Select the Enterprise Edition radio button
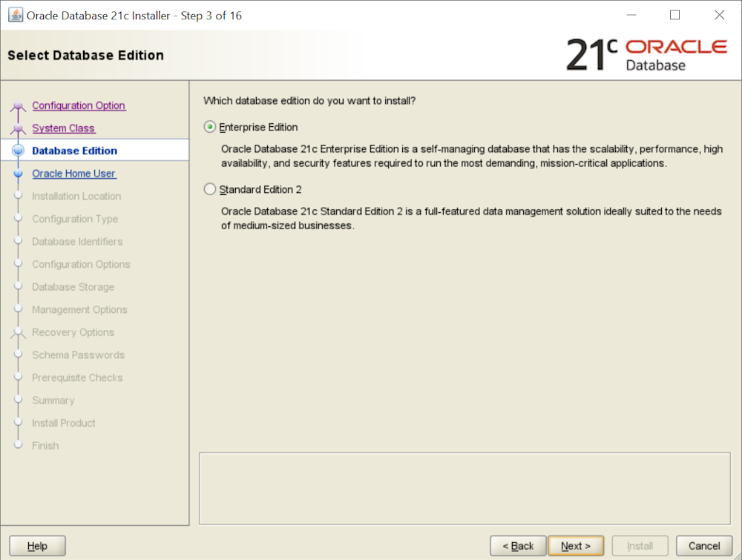The width and height of the screenshot is (742, 560). [x=210, y=127]
